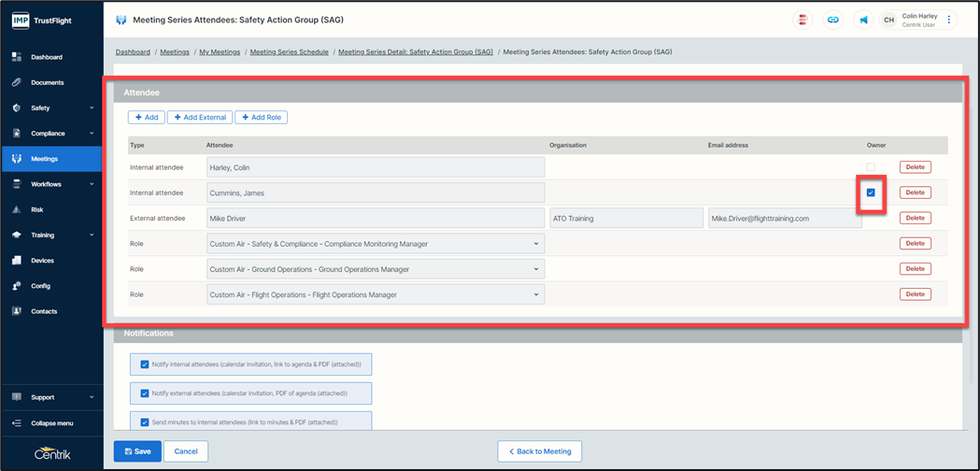Check Owner checkbox for Harley, Colin
Viewport: 980px width, 471px height.
coord(871,167)
